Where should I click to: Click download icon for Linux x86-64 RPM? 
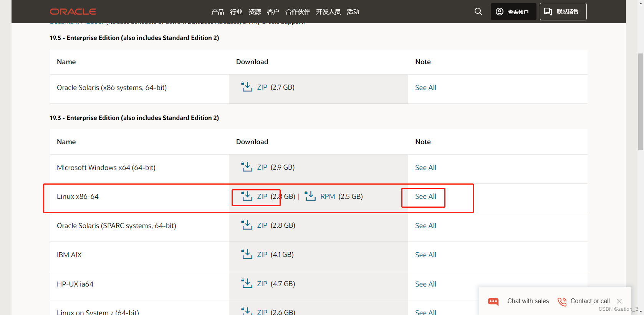coord(310,196)
